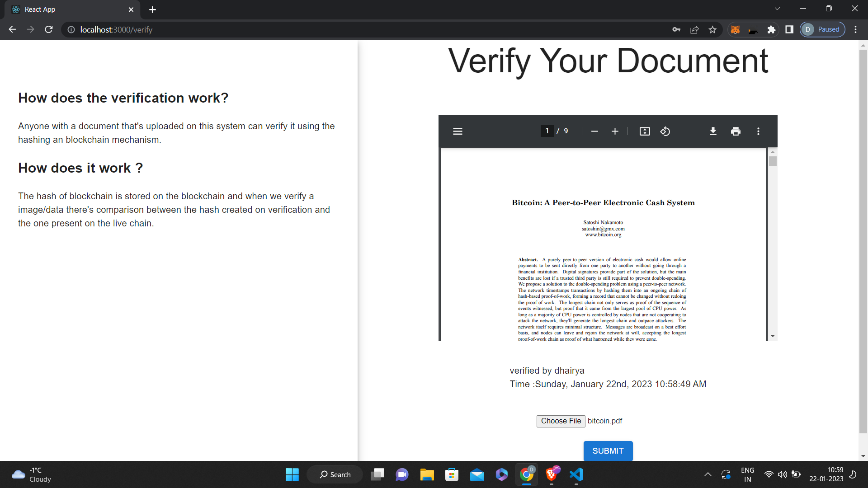Click PDF viewer scrollbar down arrow
Viewport: 868px width, 488px height.
point(773,336)
